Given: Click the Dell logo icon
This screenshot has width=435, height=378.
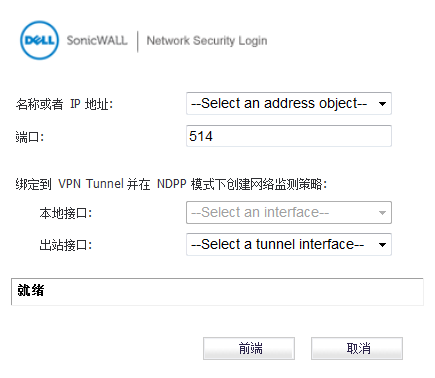Looking at the screenshot, I should pos(39,41).
